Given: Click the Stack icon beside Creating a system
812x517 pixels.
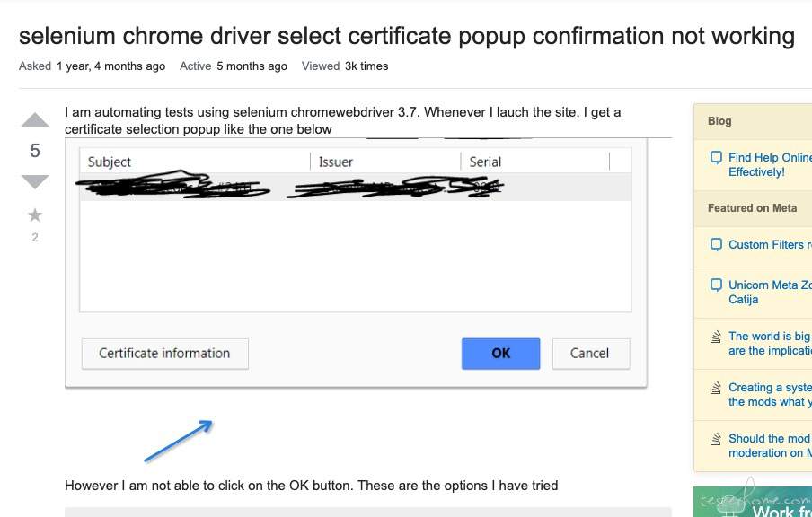Looking at the screenshot, I should (x=716, y=388).
